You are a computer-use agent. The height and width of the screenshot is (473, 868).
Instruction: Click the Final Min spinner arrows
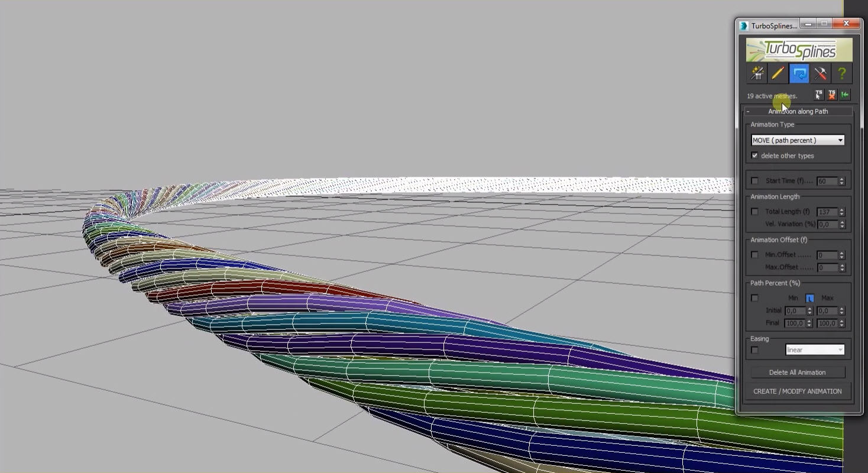[810, 323]
